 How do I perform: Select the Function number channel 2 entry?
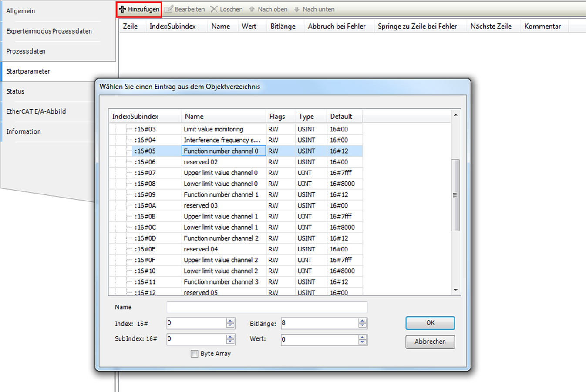(221, 238)
